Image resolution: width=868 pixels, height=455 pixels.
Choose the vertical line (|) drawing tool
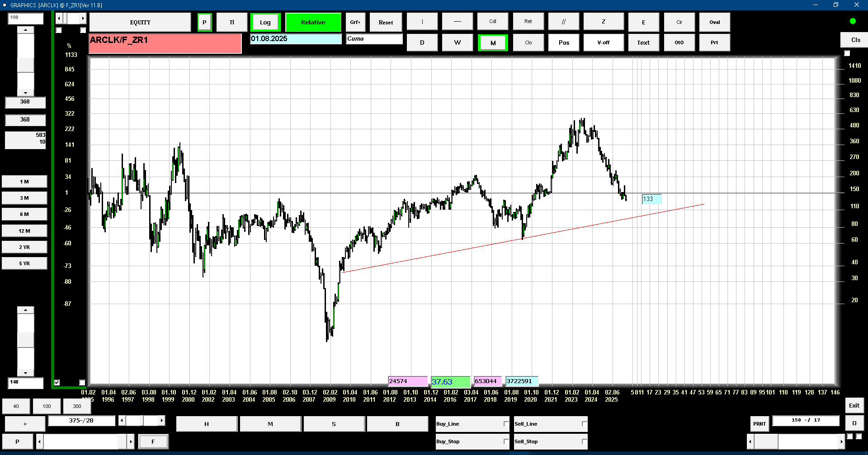point(422,22)
